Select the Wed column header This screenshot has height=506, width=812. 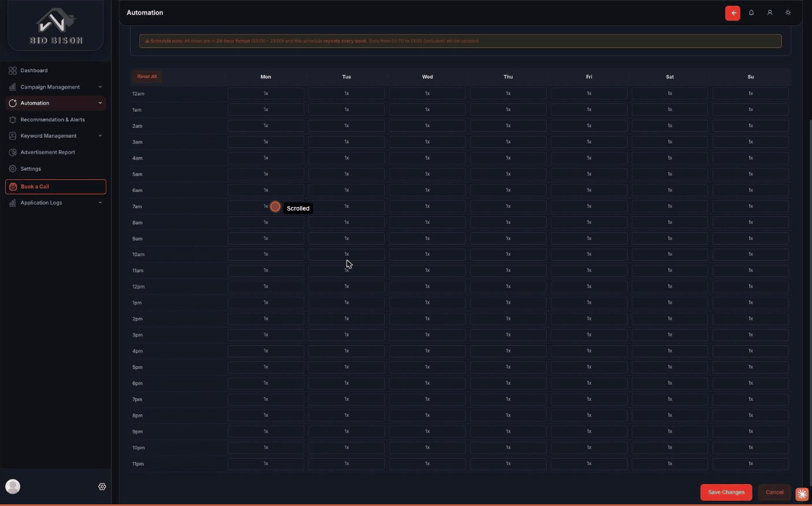click(x=428, y=77)
